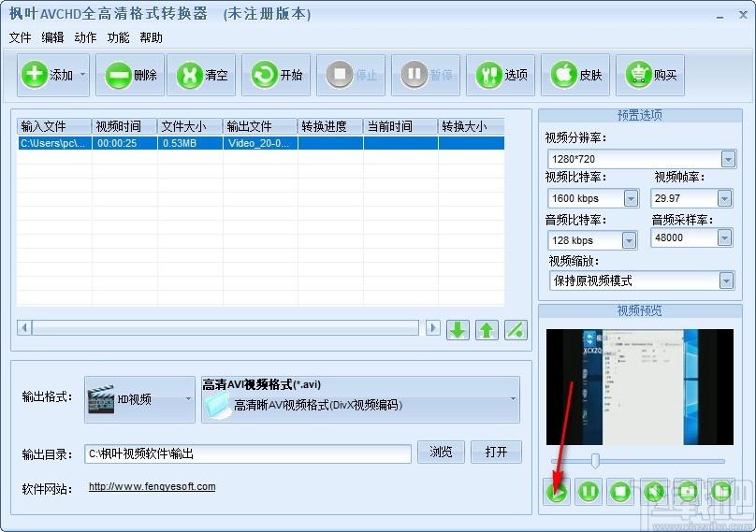Open Options (选项) from the toolbar
Screen dimensions: 756x532
[501, 75]
